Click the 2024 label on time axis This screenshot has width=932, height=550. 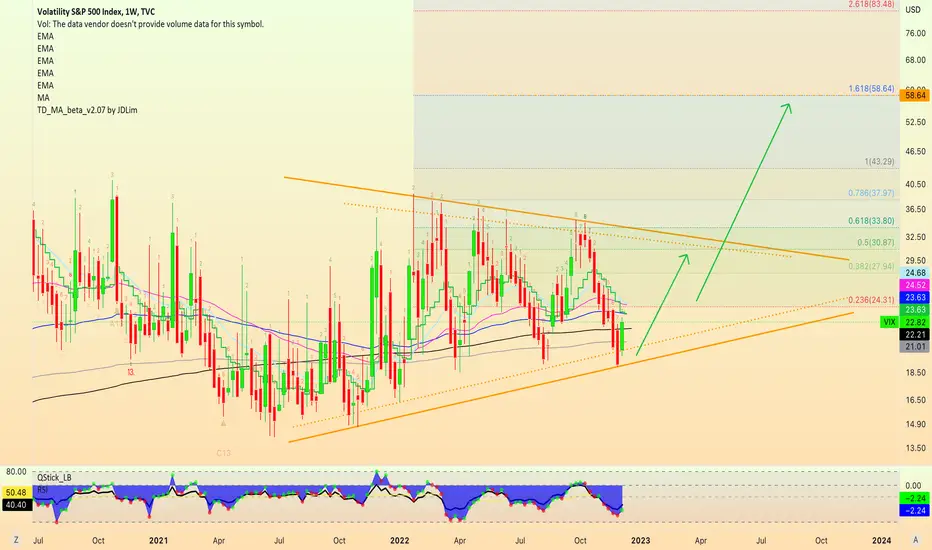click(881, 540)
